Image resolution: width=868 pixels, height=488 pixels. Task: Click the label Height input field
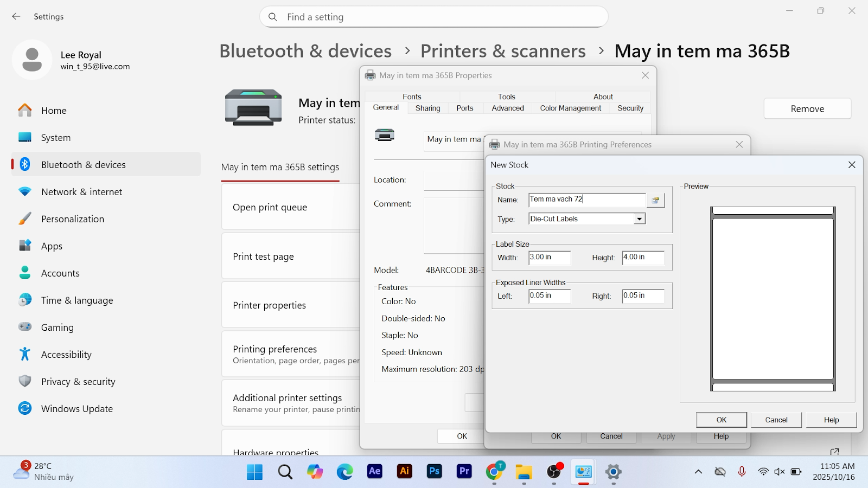coord(643,258)
